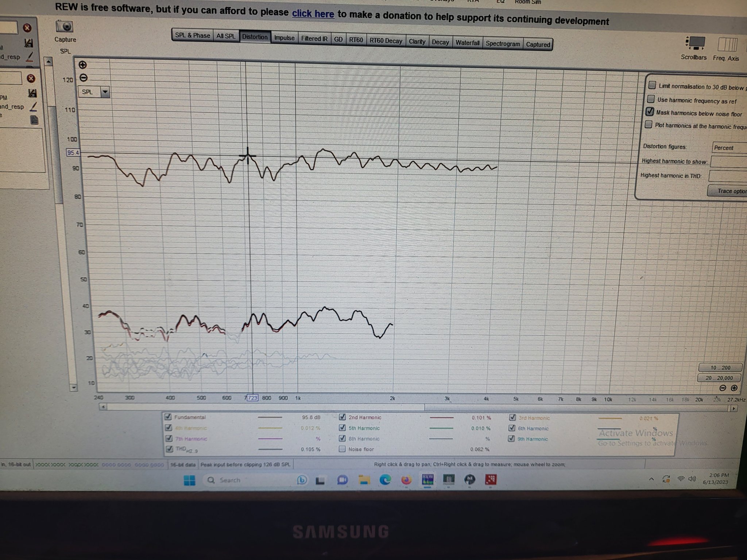747x560 pixels.
Task: Enable Plot harmonics at the harmonic frequency
Action: tap(648, 124)
